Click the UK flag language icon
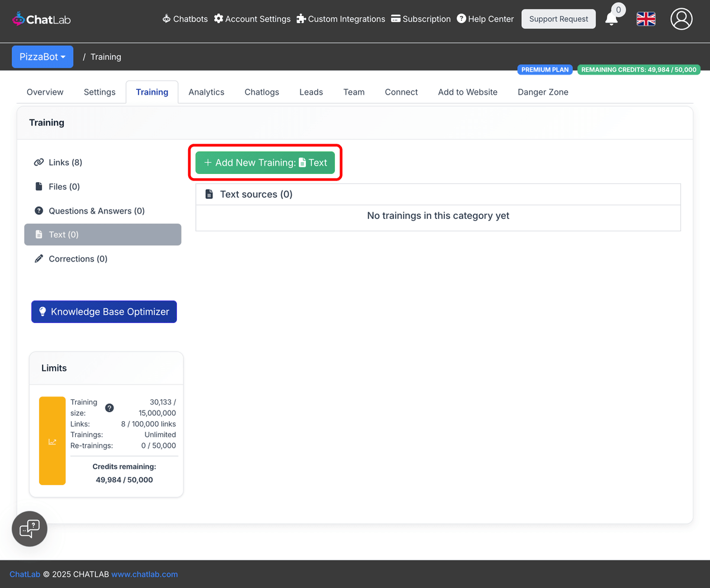The height and width of the screenshot is (588, 710). pyautogui.click(x=646, y=19)
